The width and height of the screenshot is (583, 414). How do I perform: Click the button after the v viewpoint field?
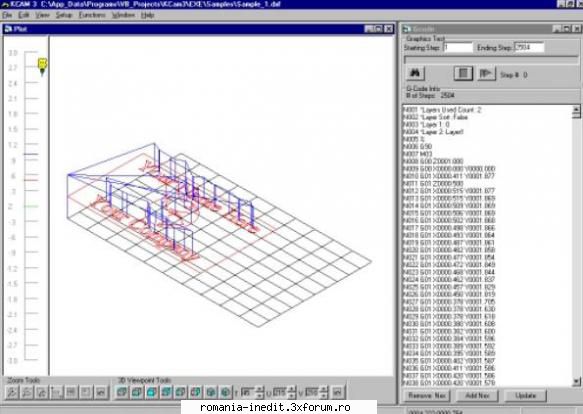coord(337,392)
